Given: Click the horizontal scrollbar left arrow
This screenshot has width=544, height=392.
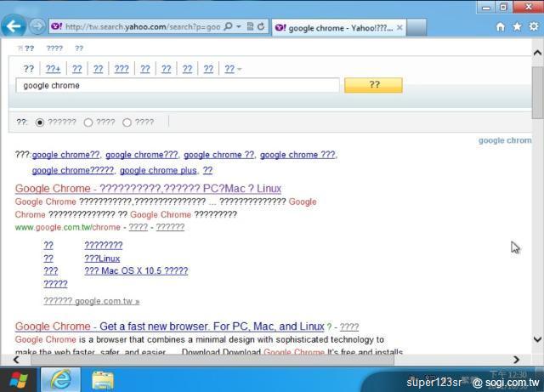Looking at the screenshot, I should click(x=16, y=360).
